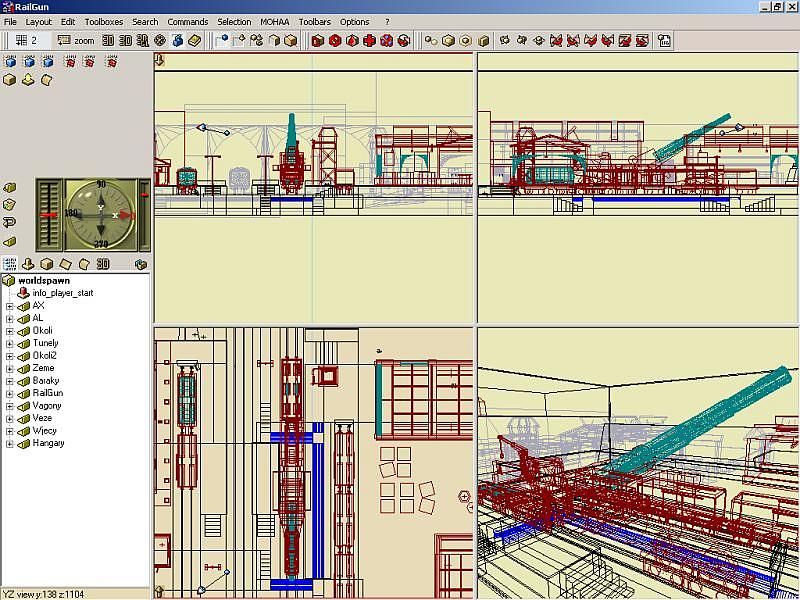
Task: Expand the Vagony group
Action: pyautogui.click(x=9, y=407)
